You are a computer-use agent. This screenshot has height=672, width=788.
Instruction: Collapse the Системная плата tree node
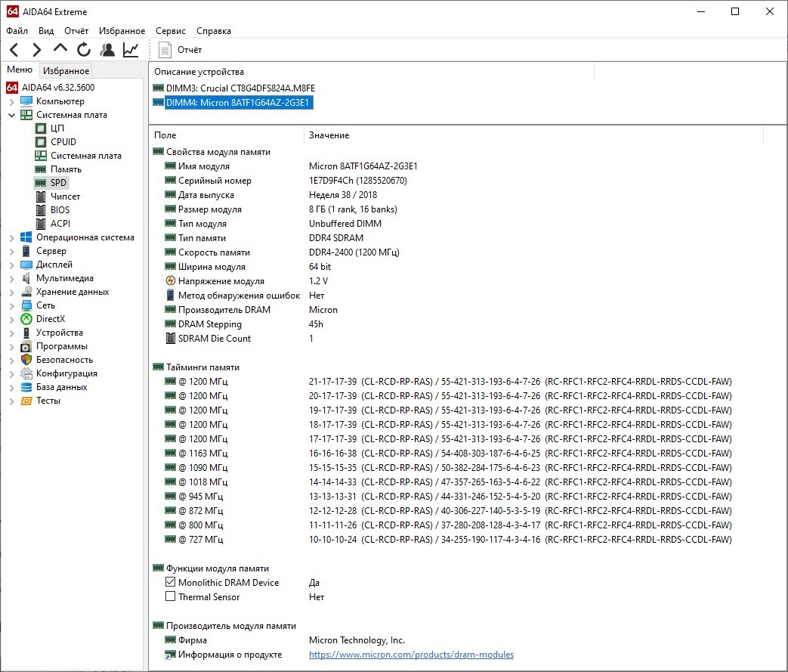11,115
